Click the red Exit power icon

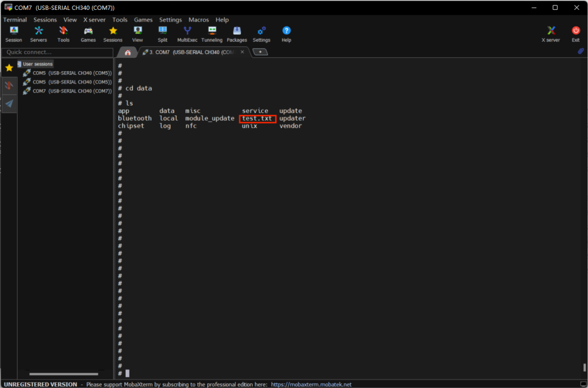pos(575,34)
